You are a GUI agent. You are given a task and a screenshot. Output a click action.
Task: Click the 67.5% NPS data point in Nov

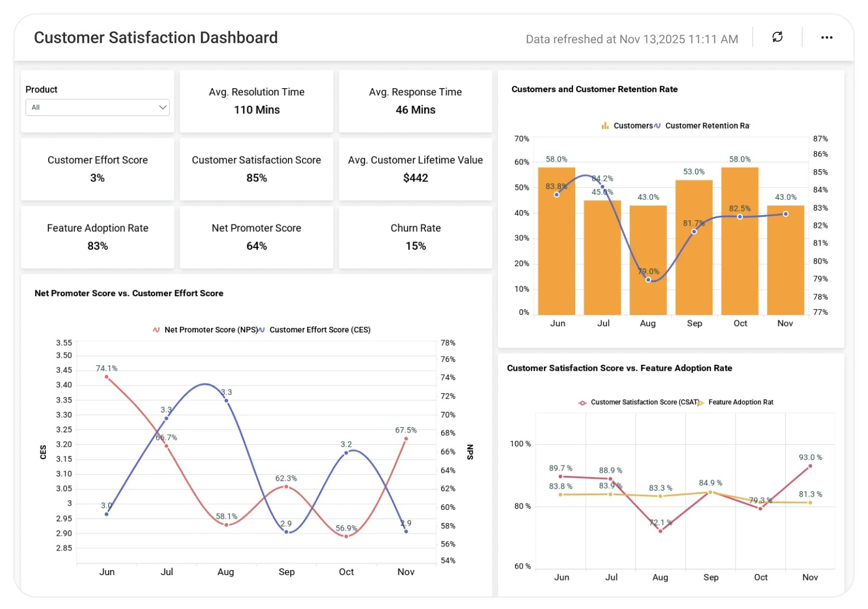[406, 439]
